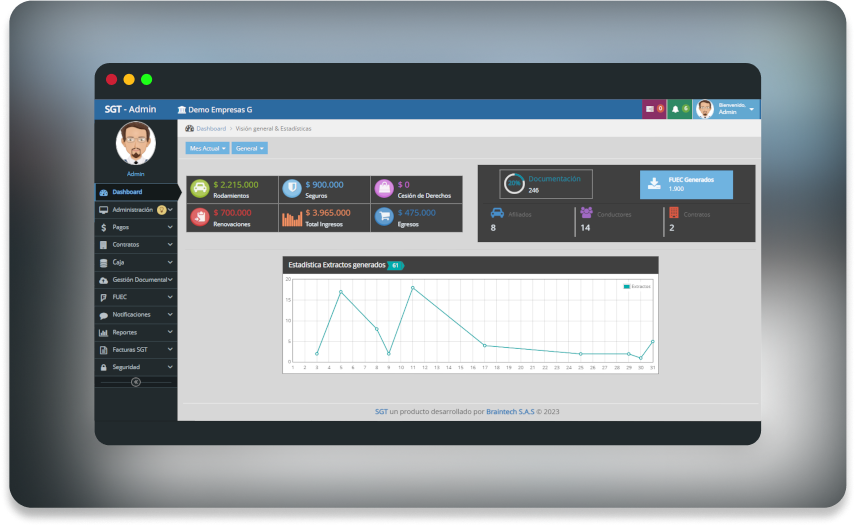Viewport: 856px width, 526px height.
Task: Click the Conductores people group icon
Action: click(x=587, y=213)
